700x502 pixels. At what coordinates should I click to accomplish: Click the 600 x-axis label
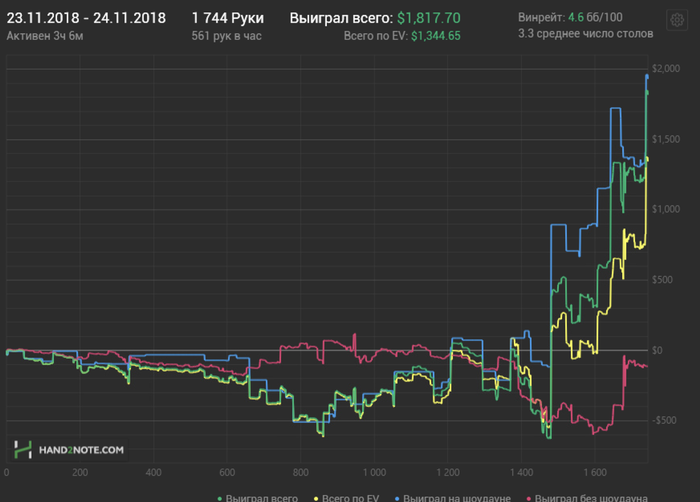coord(227,473)
